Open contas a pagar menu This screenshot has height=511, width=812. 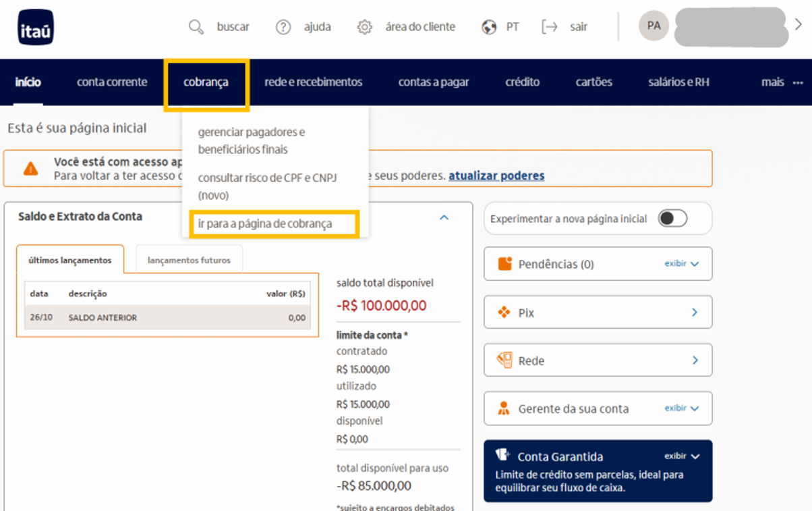click(x=434, y=82)
